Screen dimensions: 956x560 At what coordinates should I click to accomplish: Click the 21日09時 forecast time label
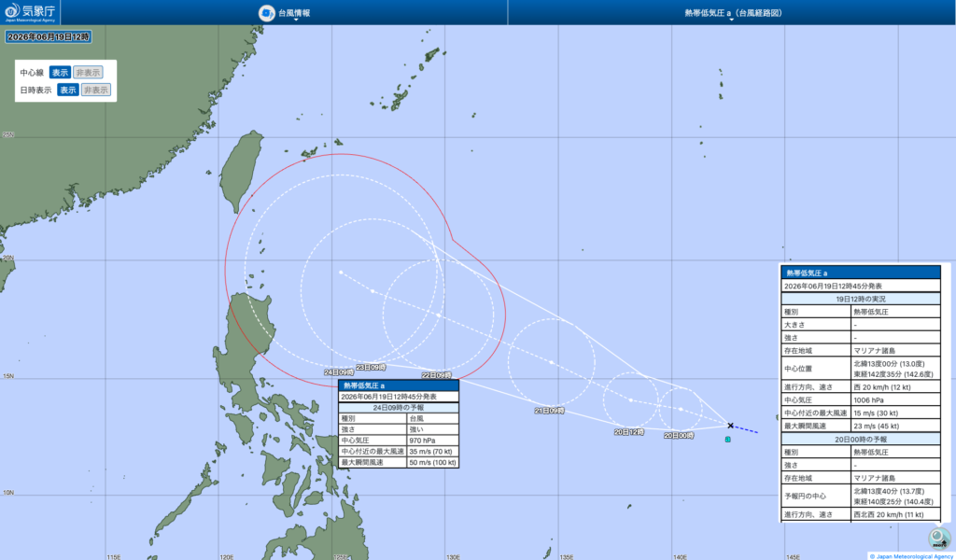(549, 411)
